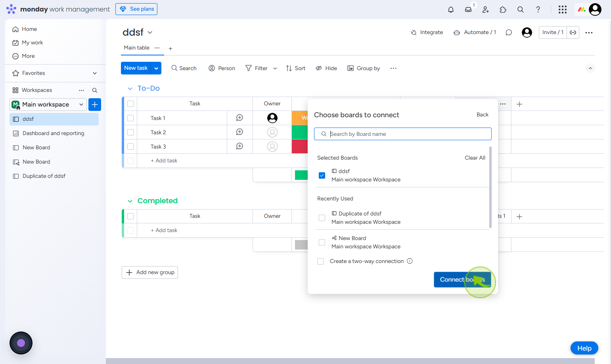611x364 pixels.
Task: Open New task dropdown arrow
Action: [x=156, y=68]
